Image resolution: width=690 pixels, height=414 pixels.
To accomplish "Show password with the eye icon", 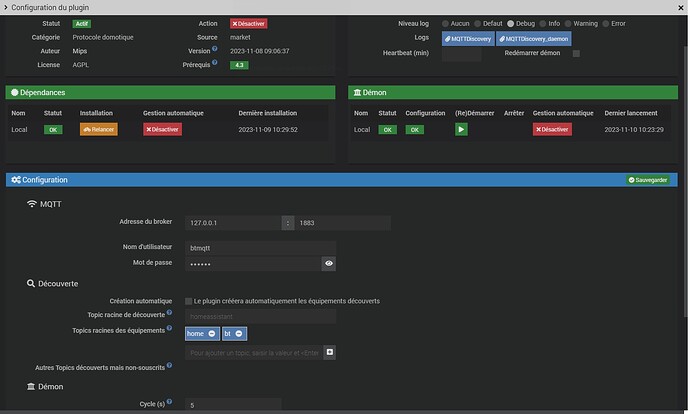I will click(329, 264).
